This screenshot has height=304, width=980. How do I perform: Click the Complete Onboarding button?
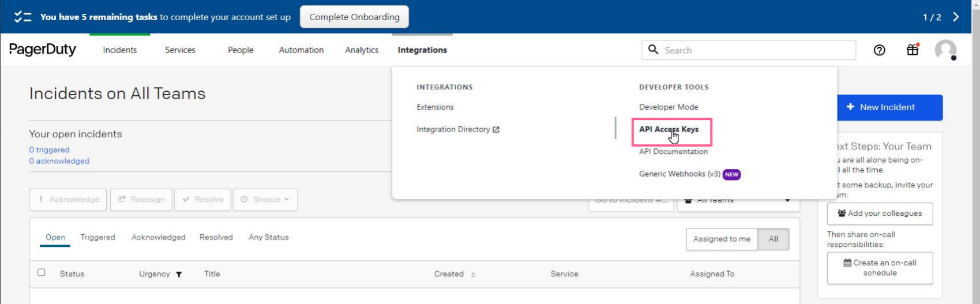click(354, 17)
